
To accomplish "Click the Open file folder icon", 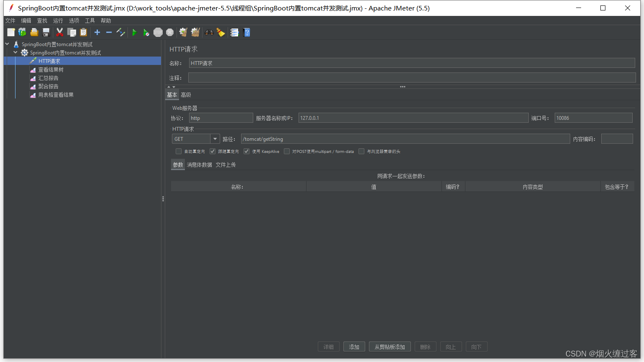I will [x=34, y=32].
